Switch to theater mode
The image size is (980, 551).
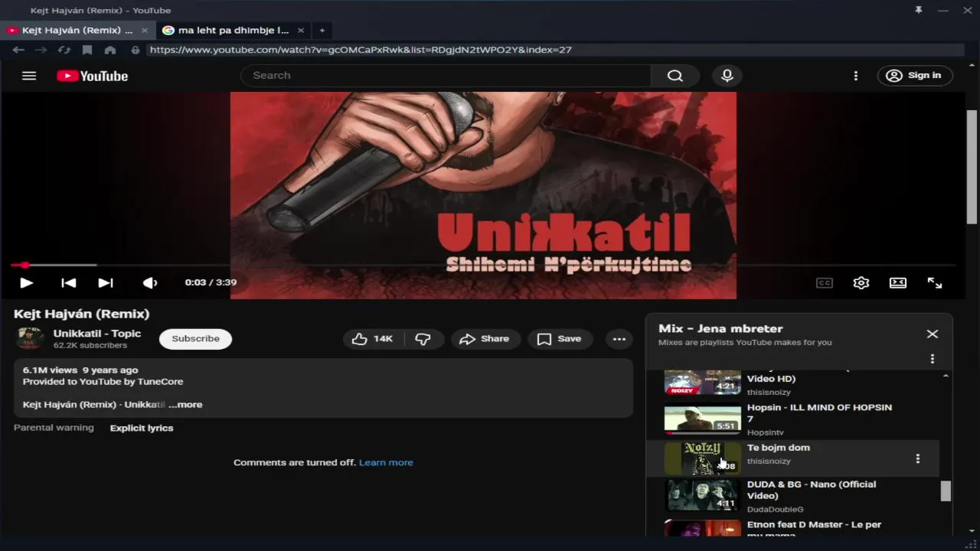coord(898,282)
